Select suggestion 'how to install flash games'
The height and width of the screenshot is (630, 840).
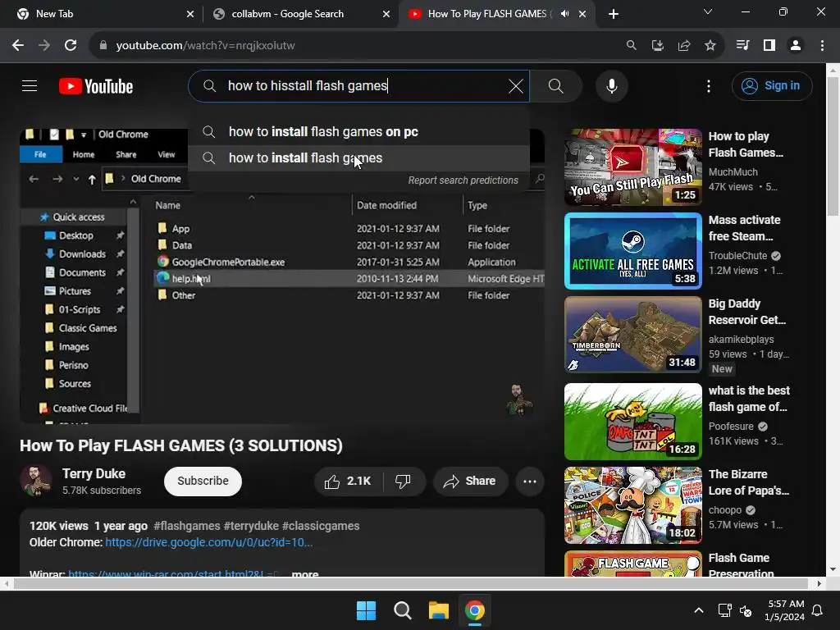point(359,158)
